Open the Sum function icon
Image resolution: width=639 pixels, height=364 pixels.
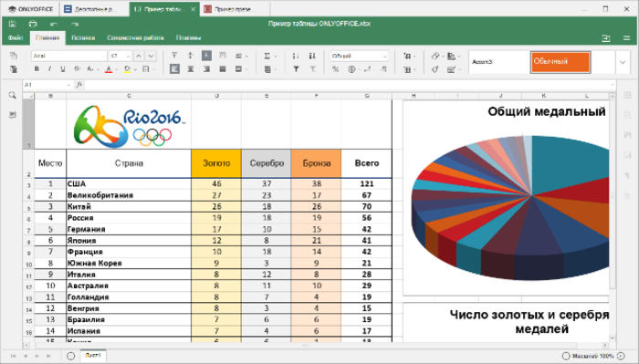pos(267,56)
